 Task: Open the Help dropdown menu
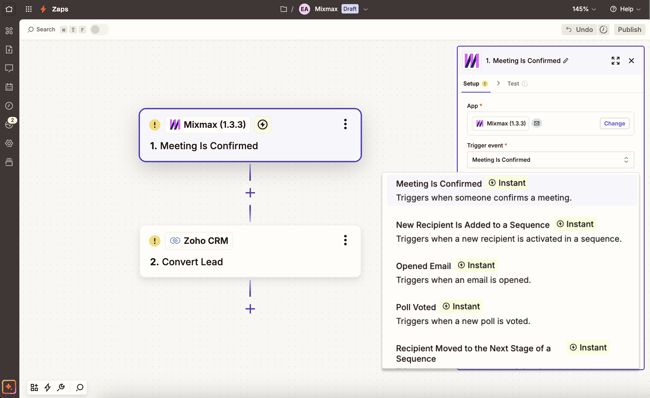[x=625, y=9]
